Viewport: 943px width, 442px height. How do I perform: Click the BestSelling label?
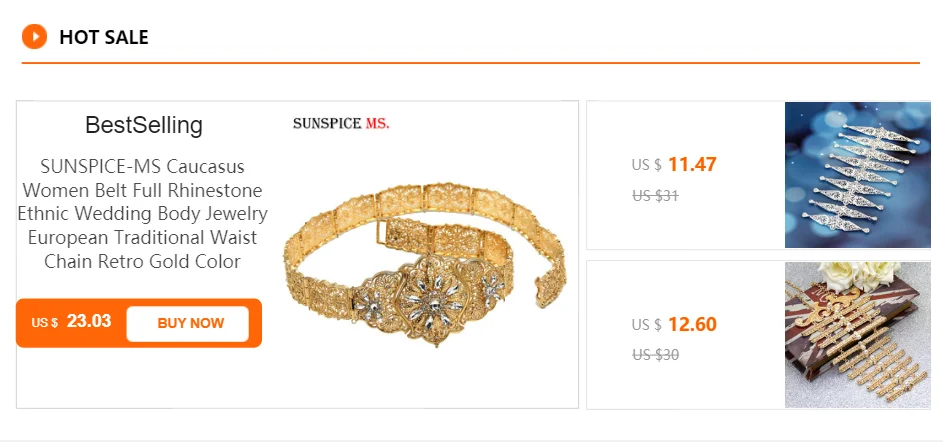[143, 125]
